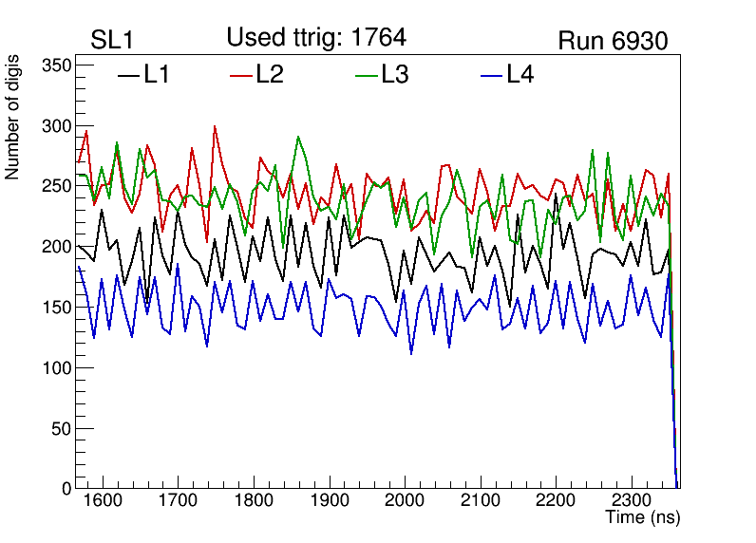Click the 350 tick label on y-axis

[59, 66]
